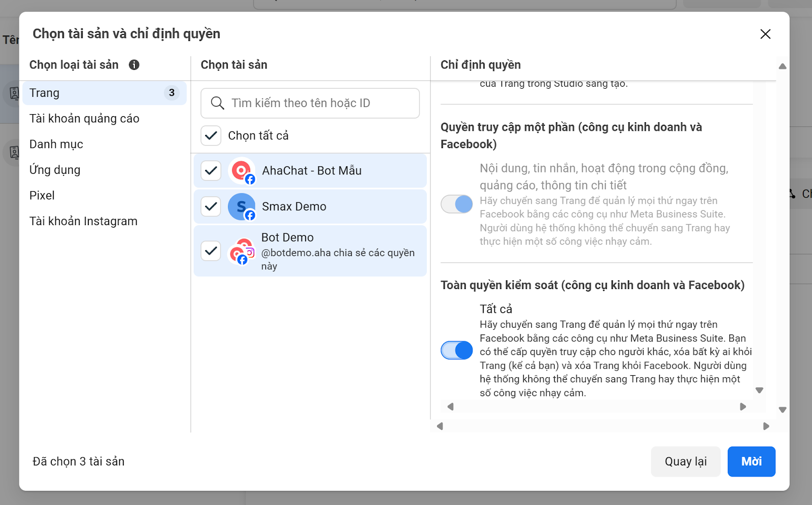The width and height of the screenshot is (812, 505).
Task: Uncheck the Bot Demo checkbox
Action: 211,251
